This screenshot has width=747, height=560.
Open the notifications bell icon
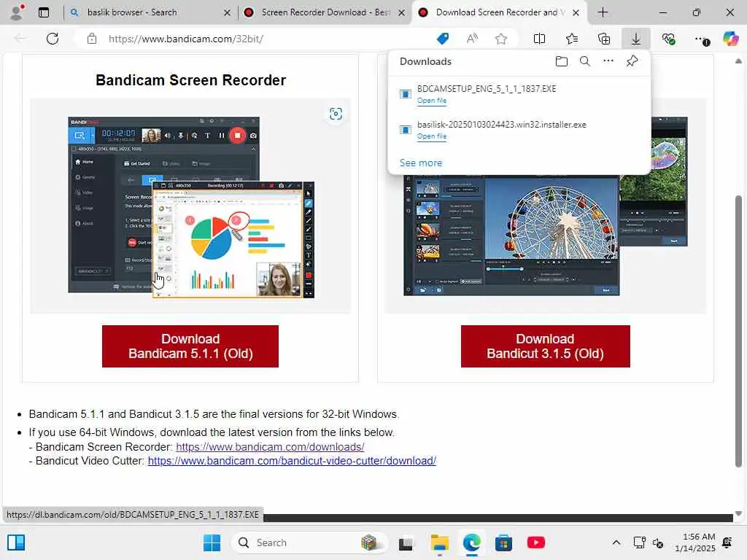[x=727, y=542]
